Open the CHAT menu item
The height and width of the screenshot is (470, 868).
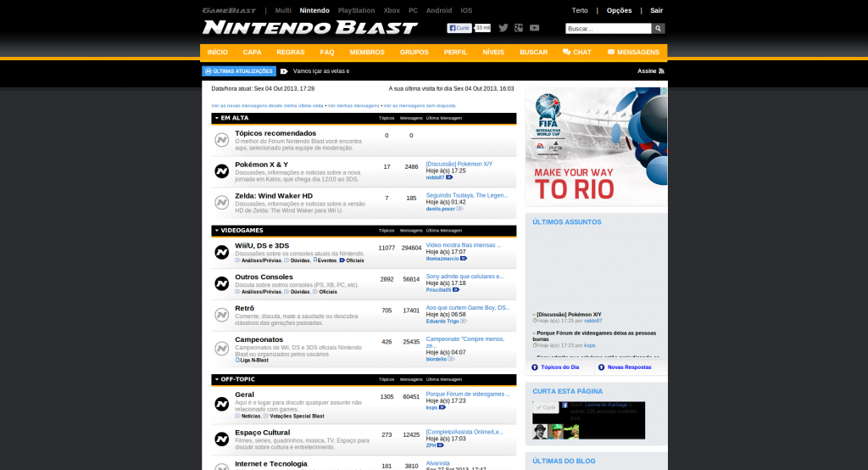coord(577,52)
